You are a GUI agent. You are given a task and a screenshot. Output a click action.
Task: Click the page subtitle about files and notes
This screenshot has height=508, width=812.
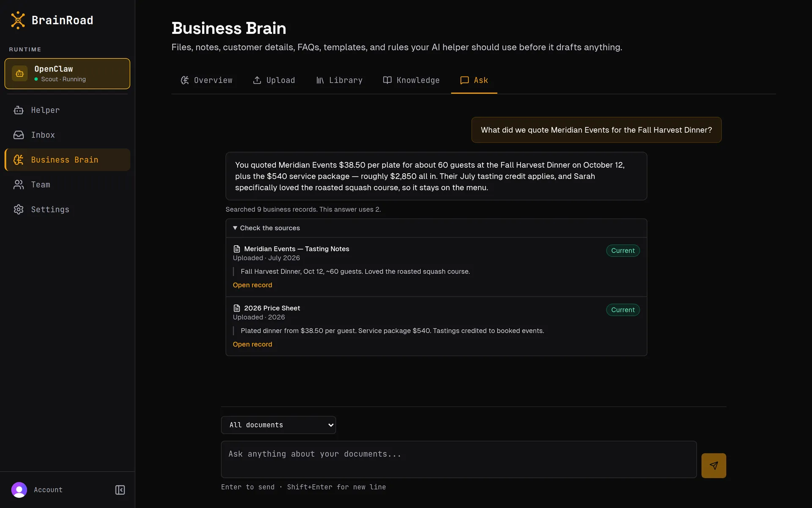coord(397,47)
